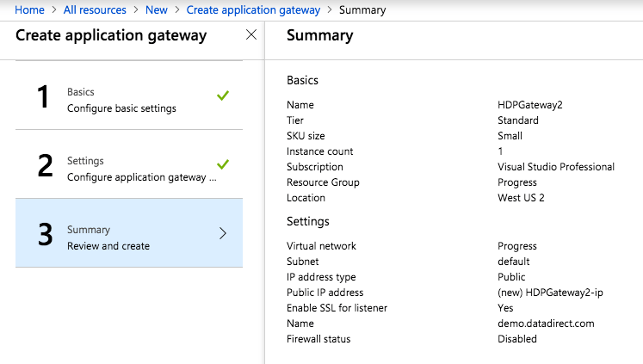Viewport: 643px width, 364px height.
Task: Open the Home breadcrumb link
Action: point(30,10)
